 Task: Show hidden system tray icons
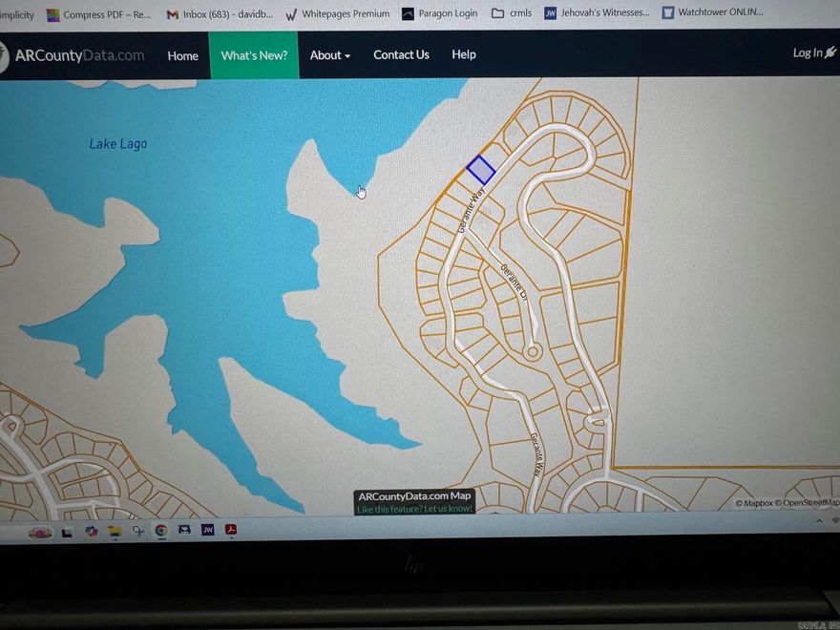click(819, 522)
